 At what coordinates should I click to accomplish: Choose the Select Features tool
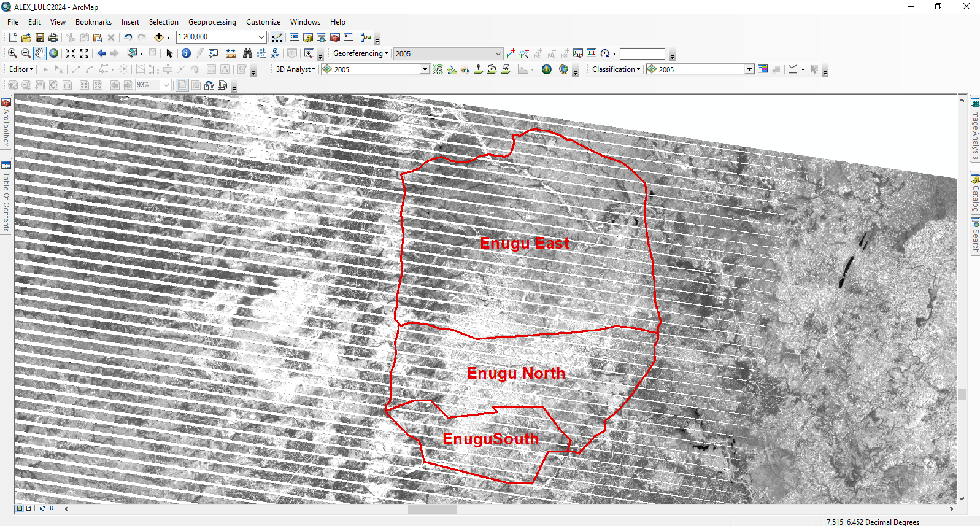pos(132,53)
